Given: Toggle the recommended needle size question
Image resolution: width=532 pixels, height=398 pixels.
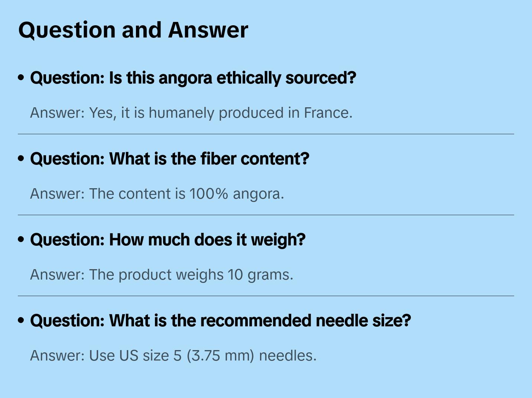Looking at the screenshot, I should tap(220, 321).
